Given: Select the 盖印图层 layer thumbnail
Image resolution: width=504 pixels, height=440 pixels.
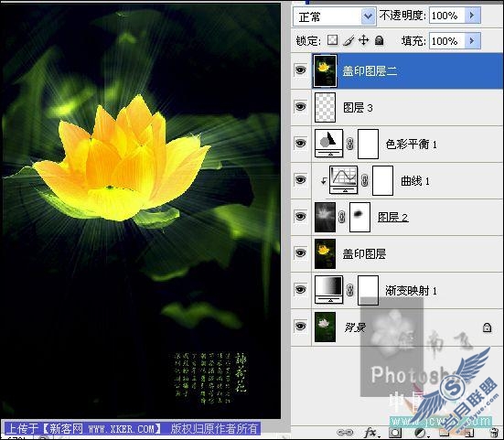Looking at the screenshot, I should 325,253.
